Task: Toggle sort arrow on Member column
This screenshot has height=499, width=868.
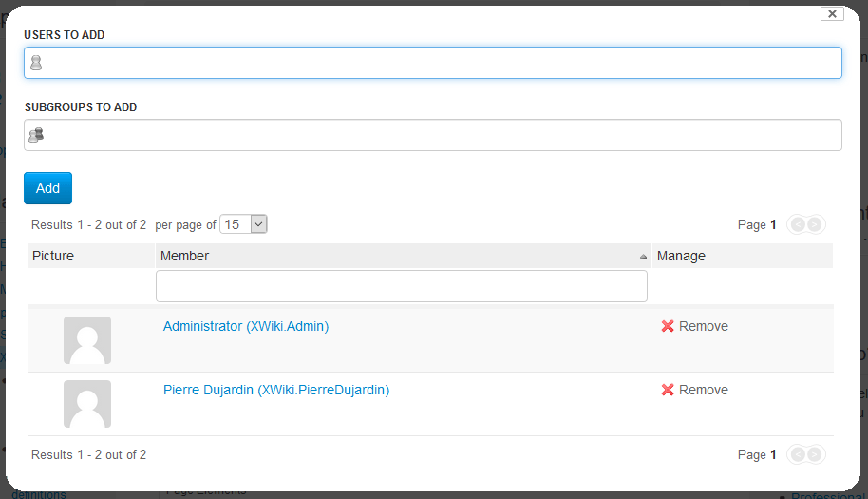Action: pyautogui.click(x=643, y=257)
